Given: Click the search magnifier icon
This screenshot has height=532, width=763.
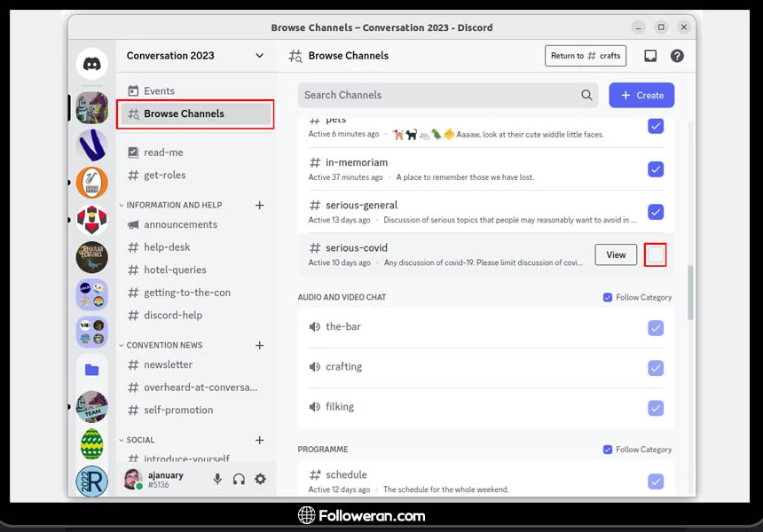Looking at the screenshot, I should point(586,95).
